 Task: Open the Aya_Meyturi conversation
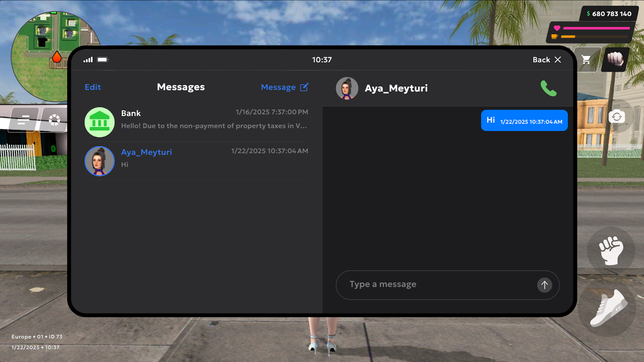[196, 161]
